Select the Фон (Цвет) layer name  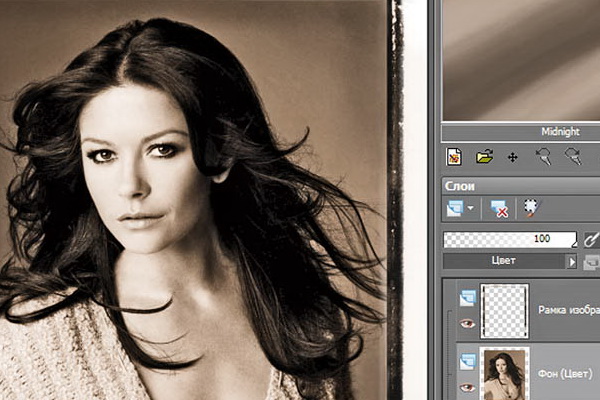click(565, 374)
